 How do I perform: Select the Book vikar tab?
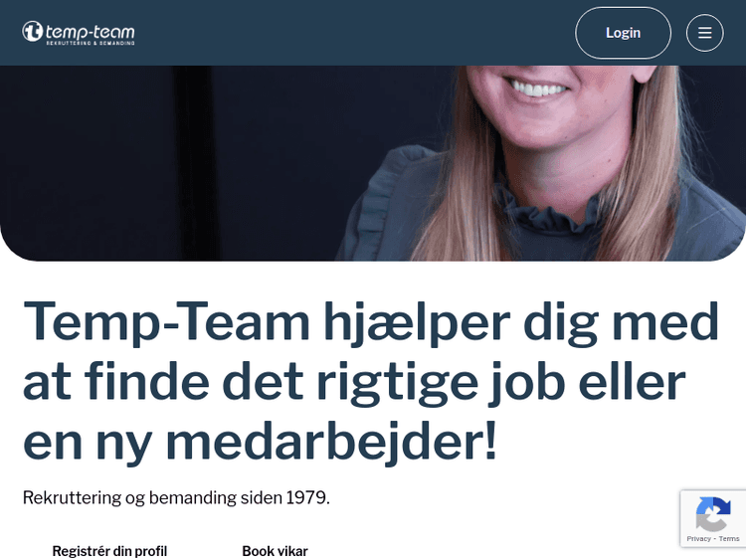pyautogui.click(x=275, y=551)
